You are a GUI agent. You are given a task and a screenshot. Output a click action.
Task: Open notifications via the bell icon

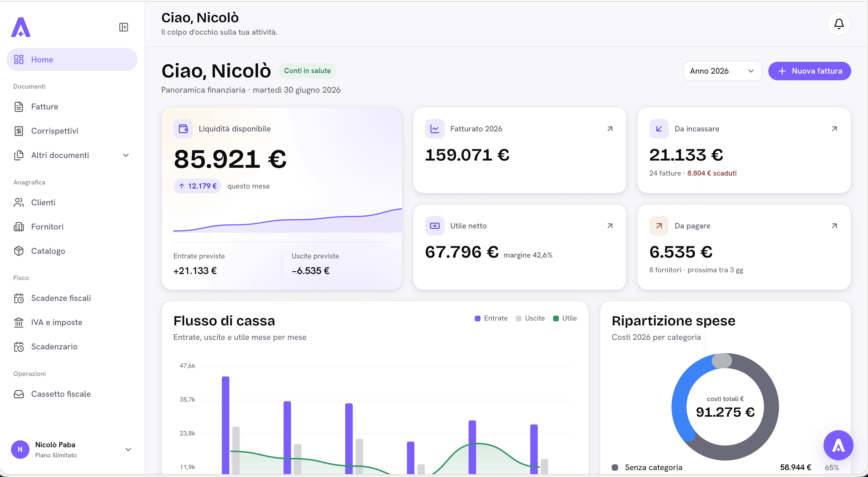pyautogui.click(x=839, y=24)
